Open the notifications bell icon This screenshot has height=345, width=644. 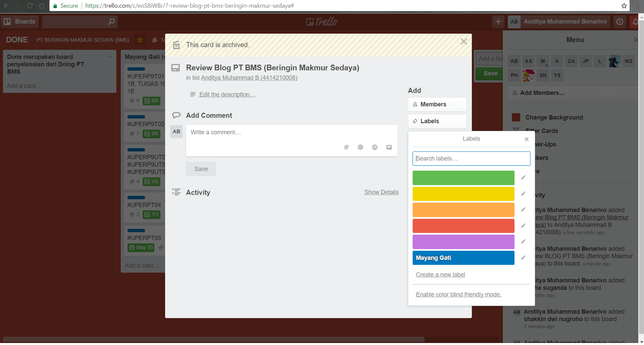[x=635, y=22]
